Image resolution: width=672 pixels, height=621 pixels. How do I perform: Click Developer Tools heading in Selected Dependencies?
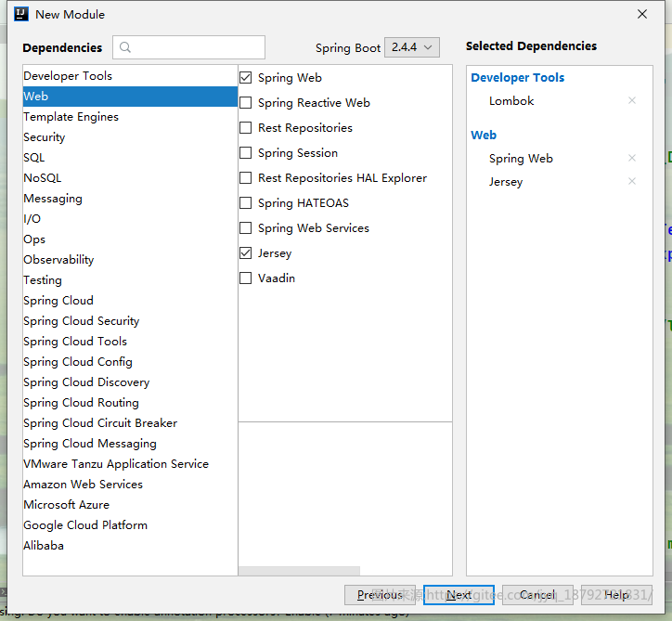point(517,78)
